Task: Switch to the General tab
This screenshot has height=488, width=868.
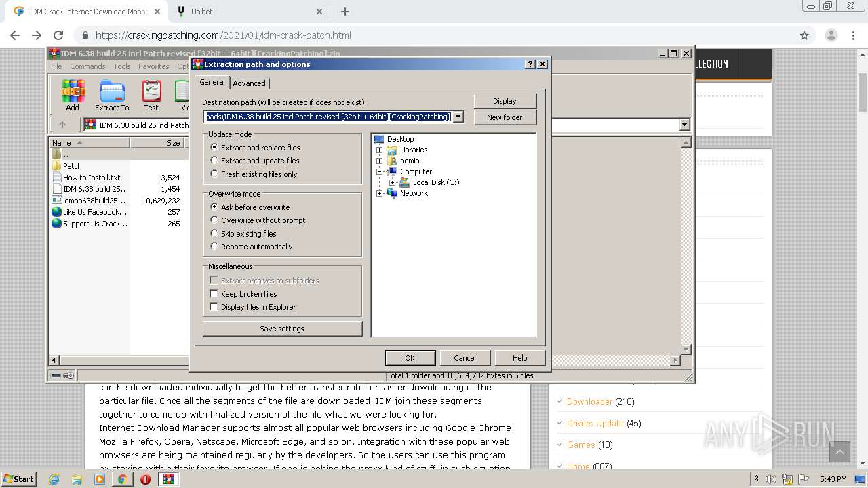Action: pyautogui.click(x=212, y=82)
